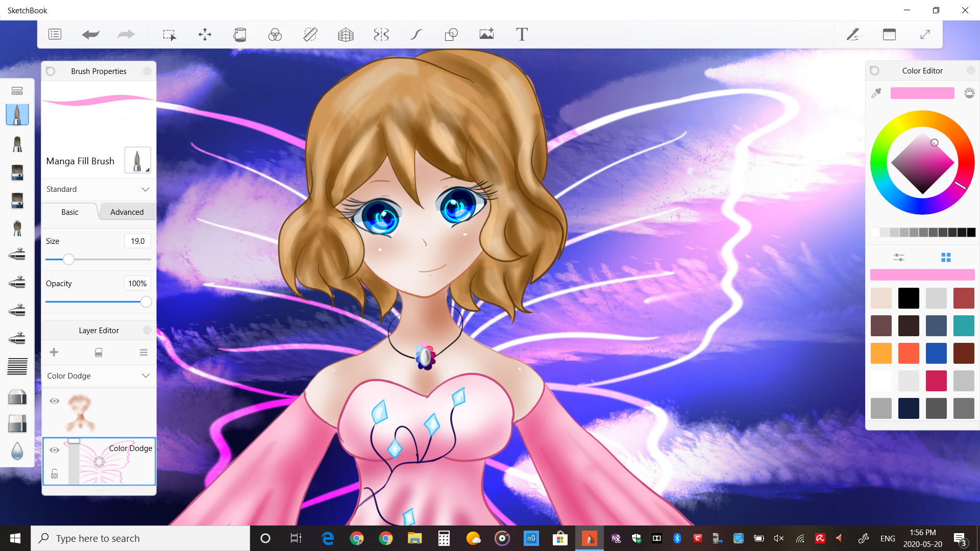Click the Size value field 19.0
The height and width of the screenshot is (551, 980).
click(x=138, y=241)
